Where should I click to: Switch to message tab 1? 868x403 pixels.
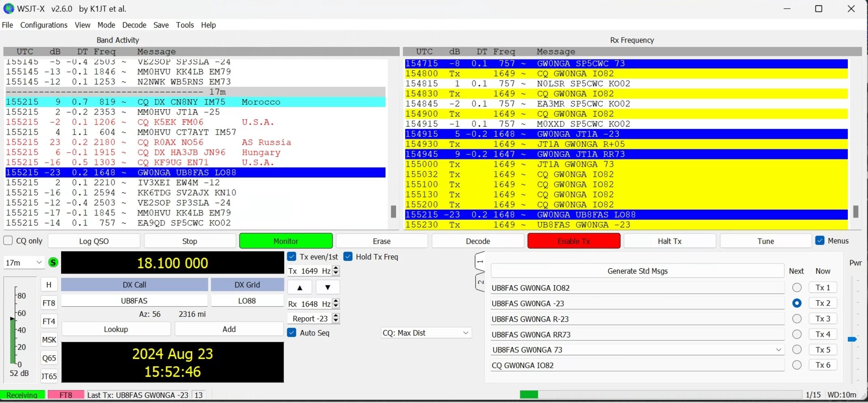pos(480,262)
